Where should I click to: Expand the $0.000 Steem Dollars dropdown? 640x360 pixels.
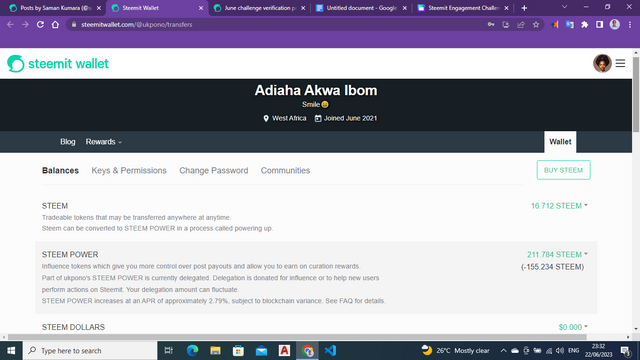point(573,327)
